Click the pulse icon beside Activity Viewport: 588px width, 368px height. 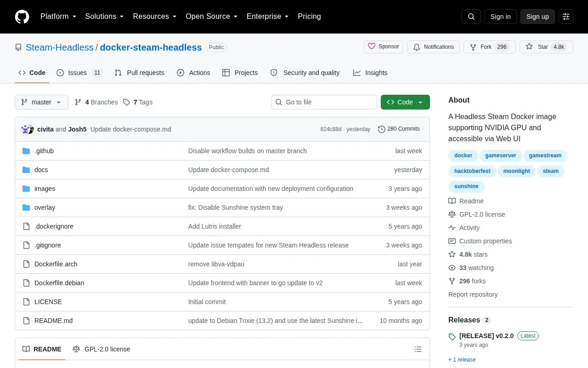click(x=452, y=228)
